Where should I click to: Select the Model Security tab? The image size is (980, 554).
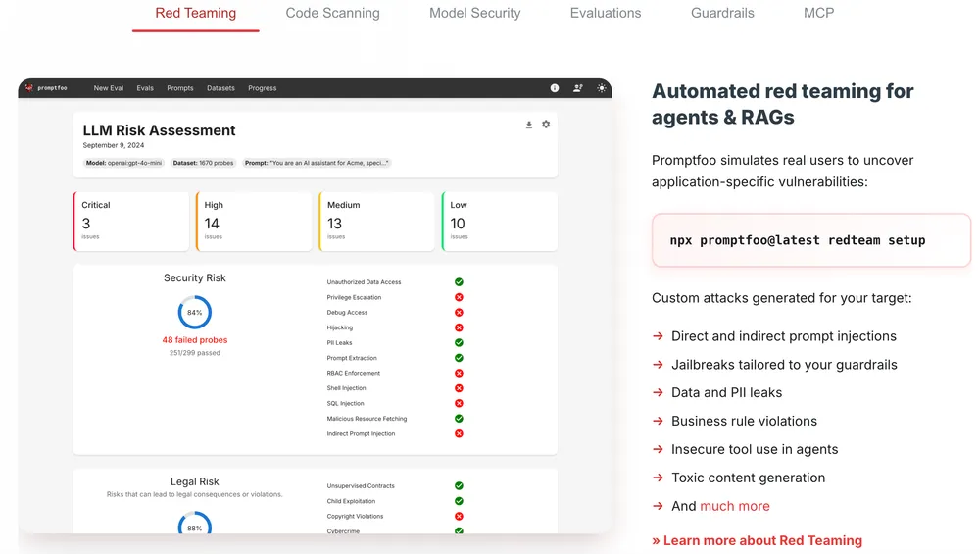pyautogui.click(x=474, y=14)
